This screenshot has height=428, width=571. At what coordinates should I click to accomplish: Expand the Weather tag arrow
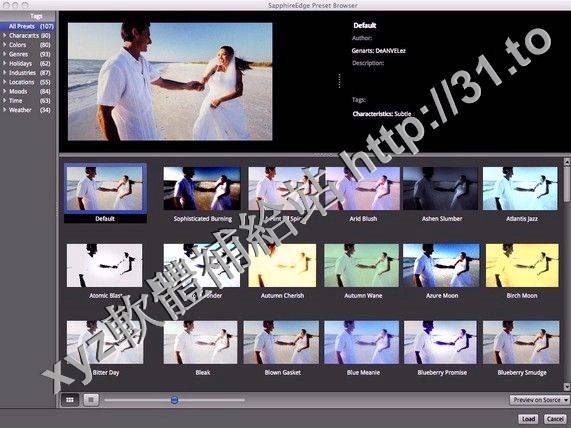4,110
